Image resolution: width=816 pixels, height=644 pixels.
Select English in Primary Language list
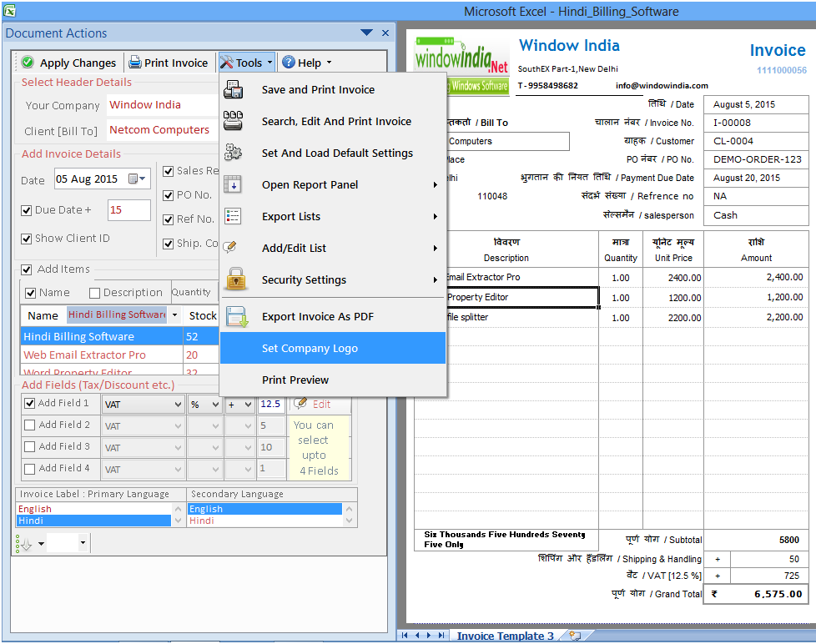coord(93,509)
